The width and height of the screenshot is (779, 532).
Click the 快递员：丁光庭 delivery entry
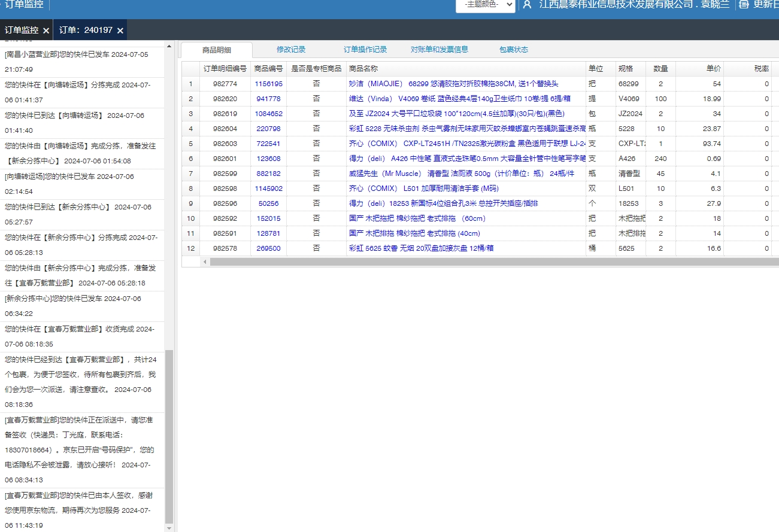81,449
